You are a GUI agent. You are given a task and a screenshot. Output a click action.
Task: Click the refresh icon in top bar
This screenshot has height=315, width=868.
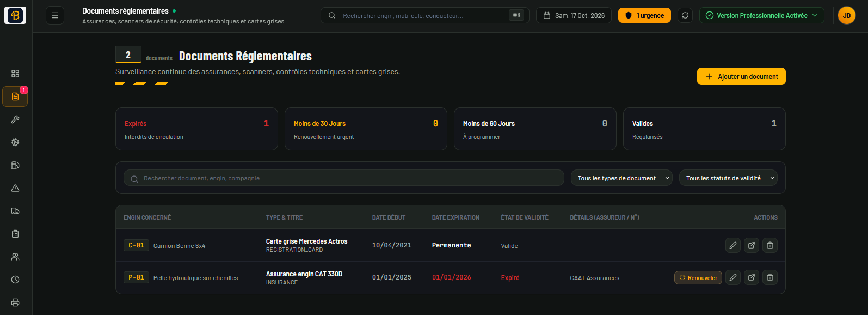[x=685, y=15]
